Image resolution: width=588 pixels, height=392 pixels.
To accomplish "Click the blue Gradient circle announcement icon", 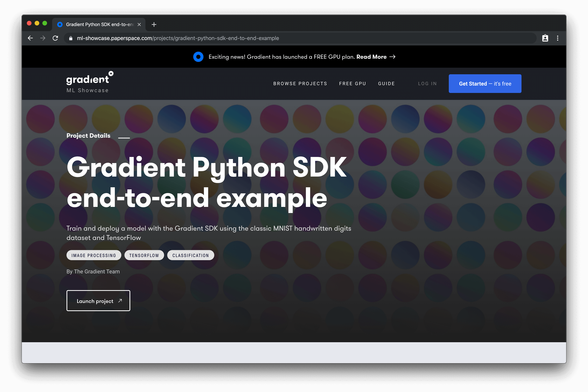I will tap(198, 57).
